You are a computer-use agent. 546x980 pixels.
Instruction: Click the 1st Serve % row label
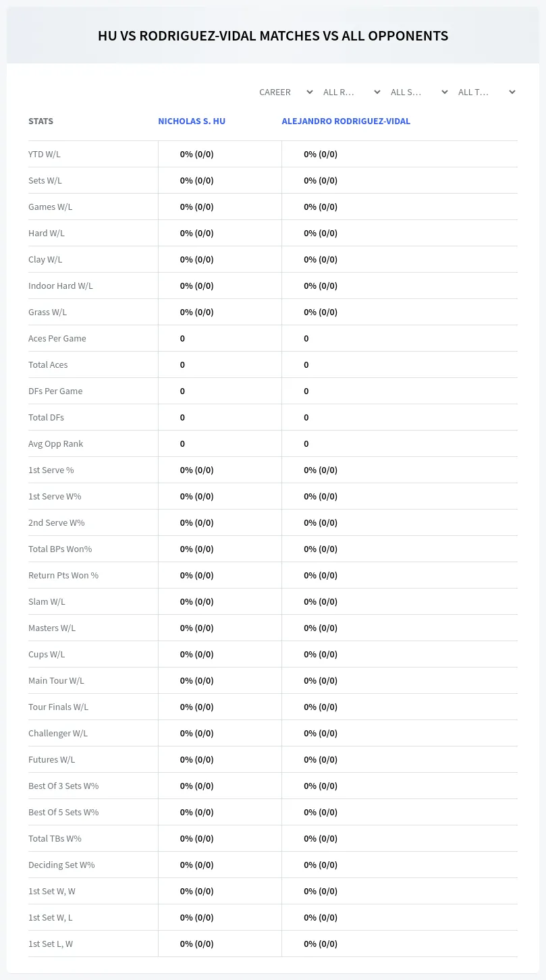51,470
